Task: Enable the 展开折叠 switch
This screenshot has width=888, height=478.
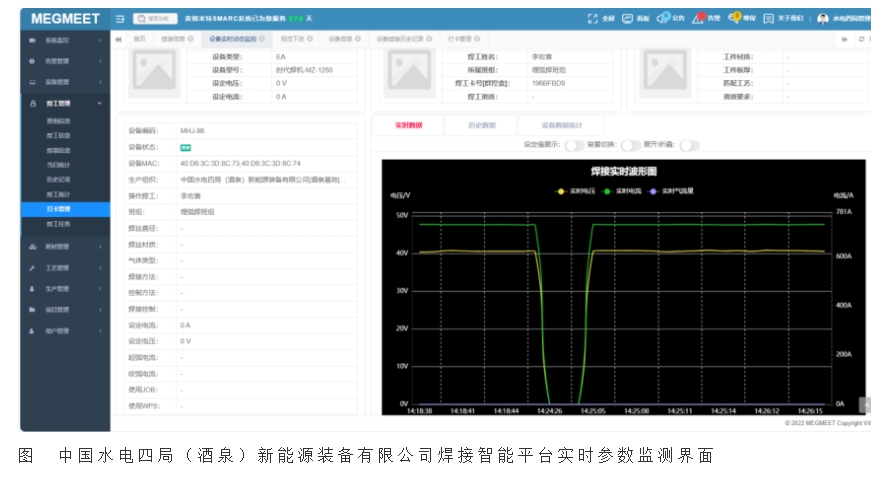Action: 689,145
